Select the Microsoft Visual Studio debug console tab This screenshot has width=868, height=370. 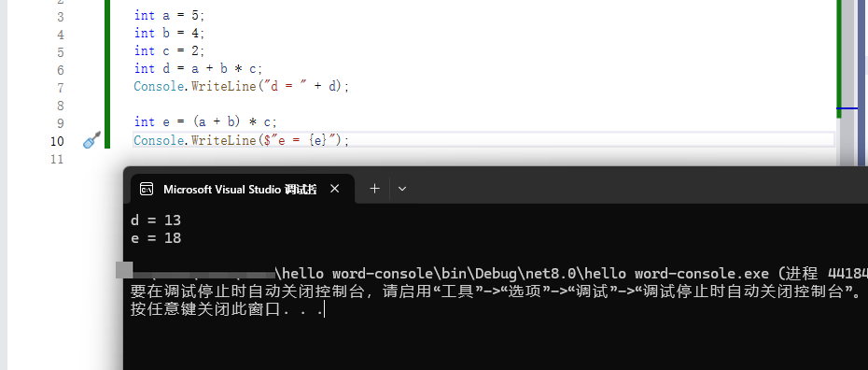[x=242, y=189]
